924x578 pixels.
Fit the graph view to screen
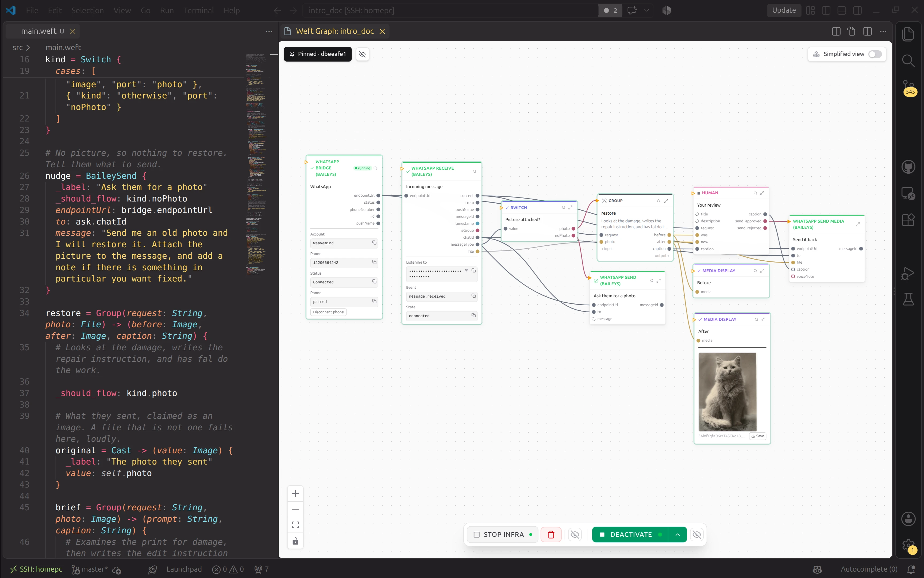295,525
